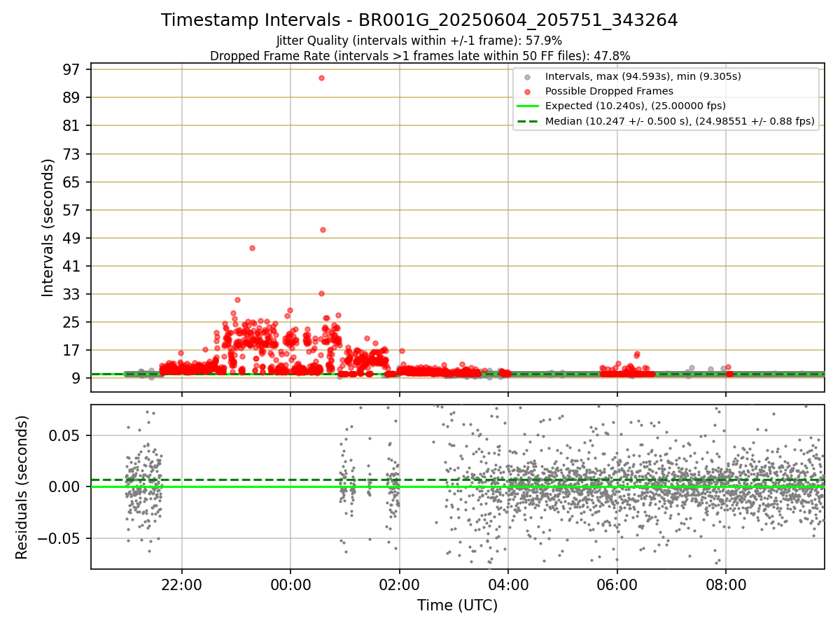Click the x-axis tick label '00:00'
840x630 pixels.
point(290,585)
